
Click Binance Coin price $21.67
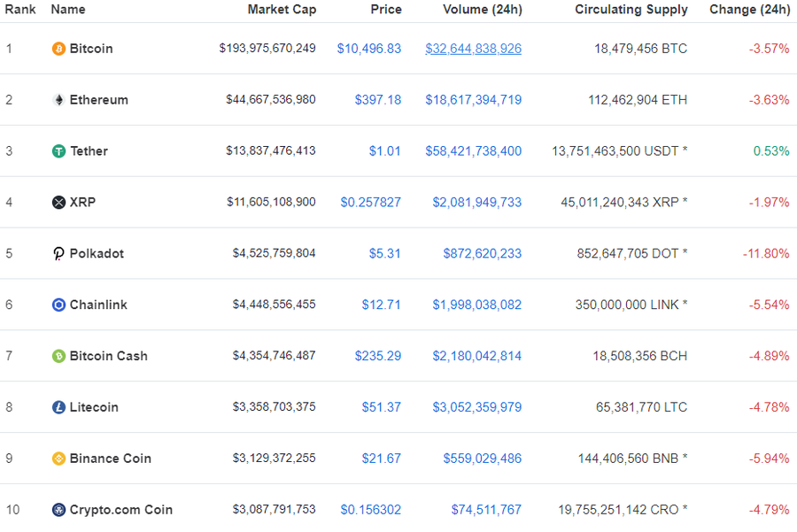click(x=382, y=459)
